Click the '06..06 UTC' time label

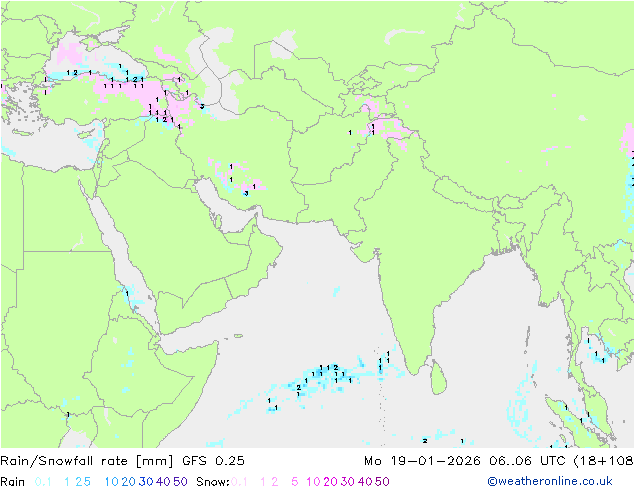tap(527, 461)
